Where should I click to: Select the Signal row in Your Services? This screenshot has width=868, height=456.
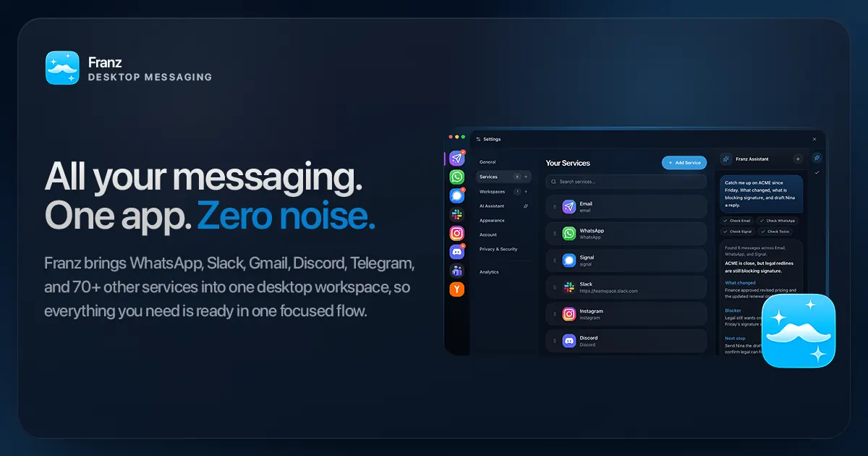[x=626, y=261]
